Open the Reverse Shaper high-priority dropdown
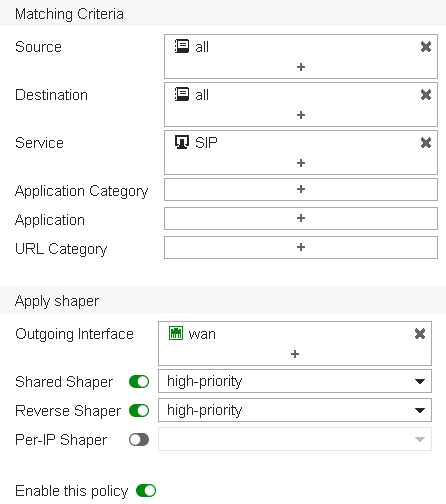The width and height of the screenshot is (446, 504). tap(295, 410)
